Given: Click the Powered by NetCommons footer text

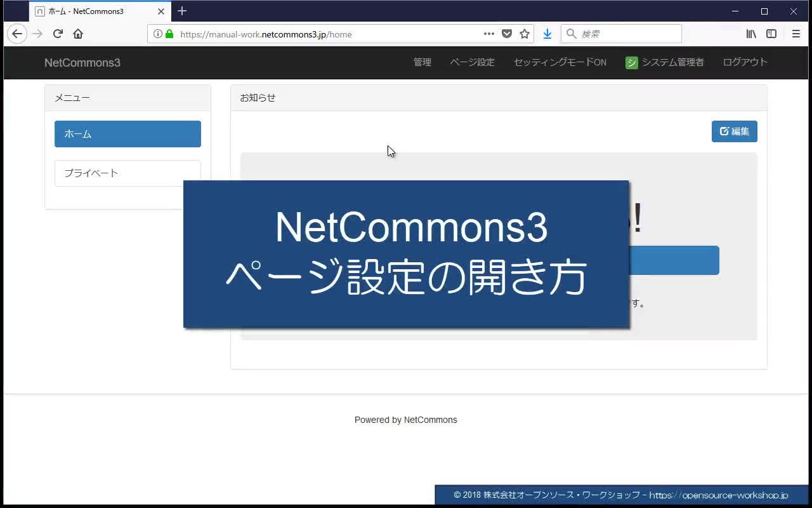Looking at the screenshot, I should click(x=406, y=420).
